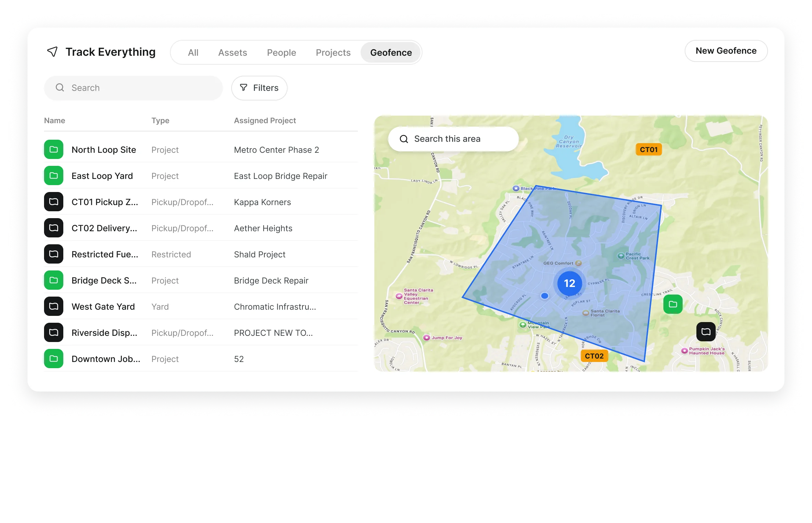Click the Pacific Crest Park map pin
812x523 pixels.
click(621, 256)
